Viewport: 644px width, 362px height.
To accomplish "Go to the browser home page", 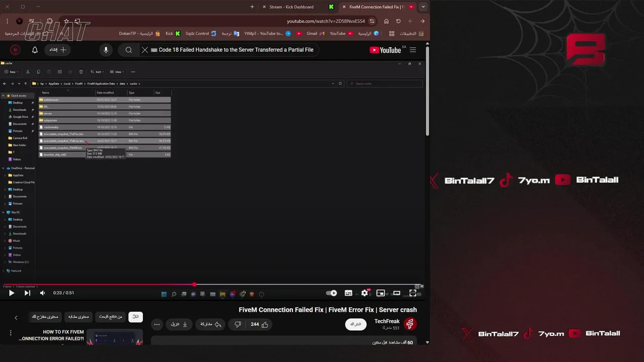I will [x=386, y=21].
